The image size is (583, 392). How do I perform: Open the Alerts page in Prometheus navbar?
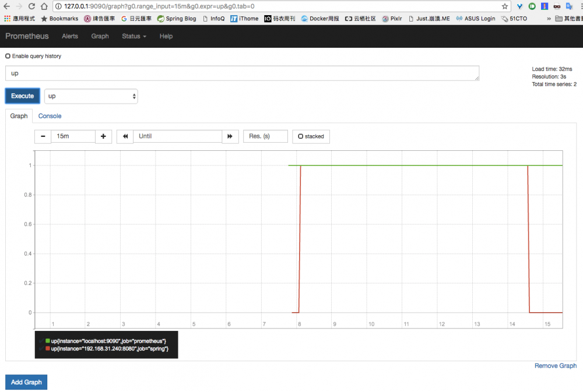(x=70, y=36)
